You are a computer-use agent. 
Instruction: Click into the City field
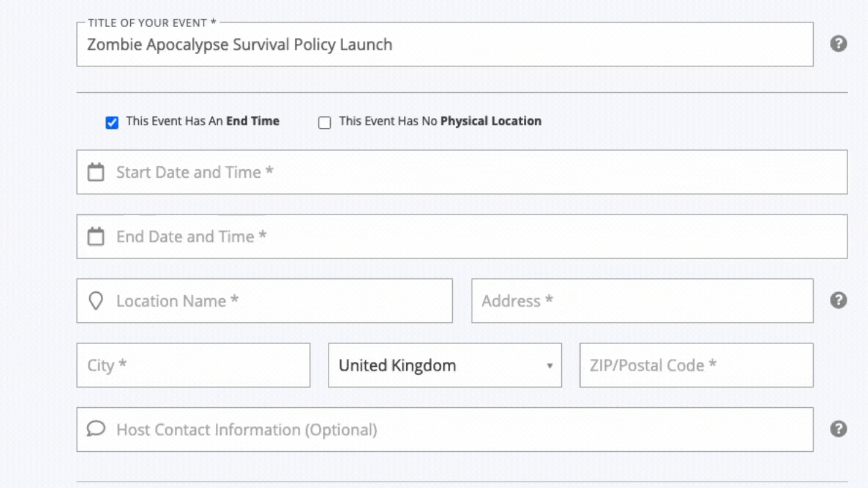click(x=193, y=365)
